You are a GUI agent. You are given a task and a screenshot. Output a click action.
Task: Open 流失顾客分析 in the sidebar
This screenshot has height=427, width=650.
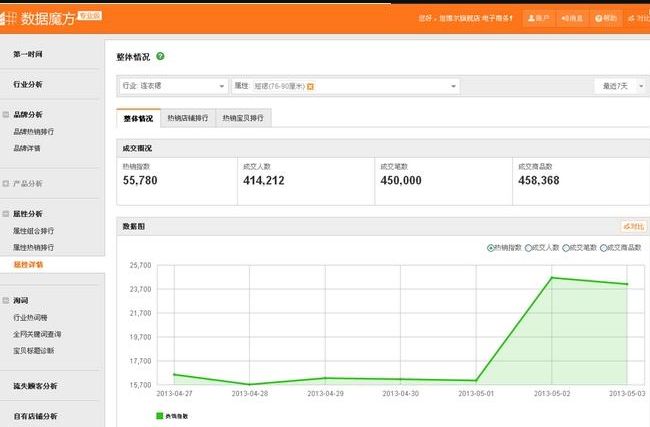click(x=35, y=386)
